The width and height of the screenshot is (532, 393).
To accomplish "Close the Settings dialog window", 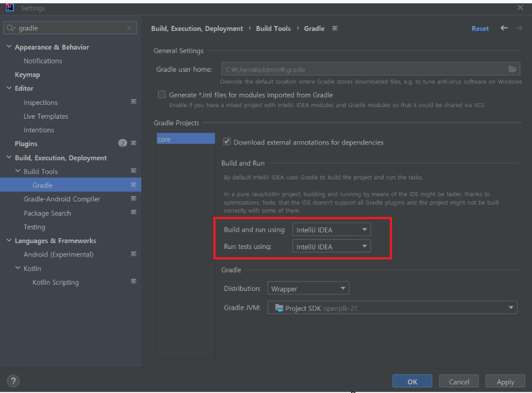I will pos(520,8).
